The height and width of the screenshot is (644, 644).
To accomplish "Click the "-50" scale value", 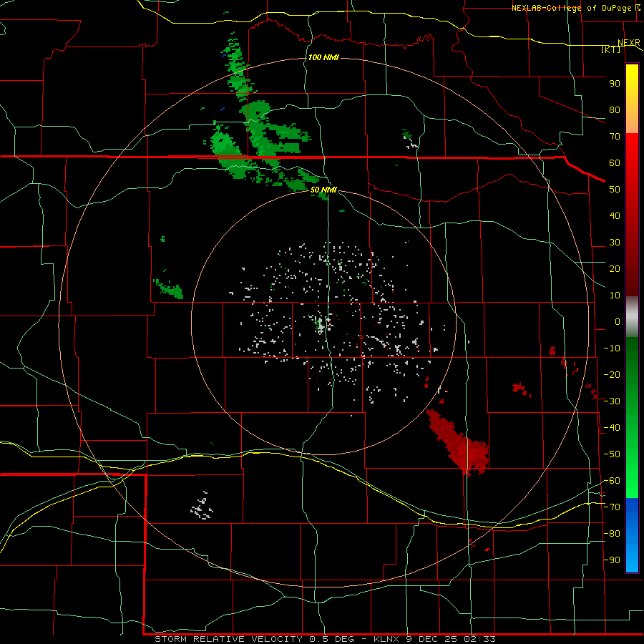I will [x=612, y=454].
